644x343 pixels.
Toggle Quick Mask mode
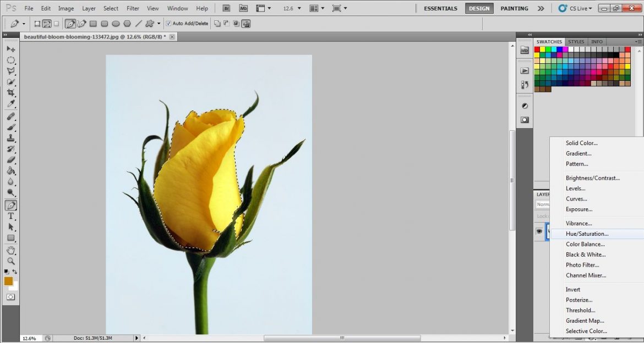point(10,297)
